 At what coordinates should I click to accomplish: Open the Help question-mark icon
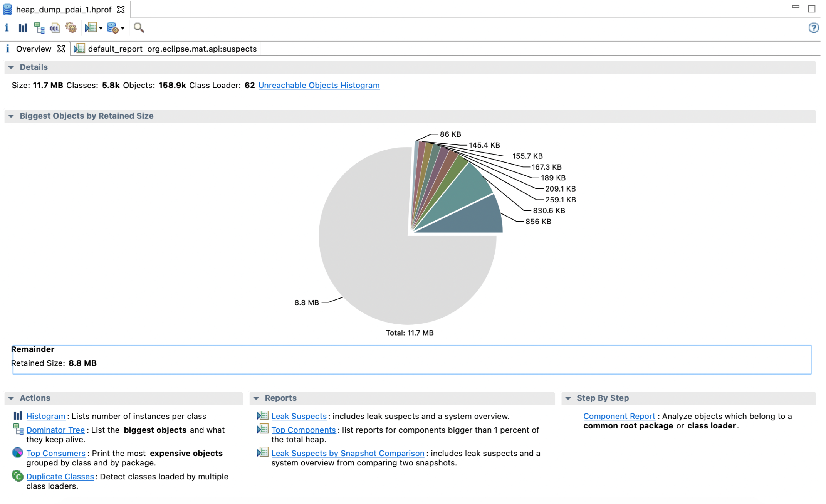(x=813, y=28)
